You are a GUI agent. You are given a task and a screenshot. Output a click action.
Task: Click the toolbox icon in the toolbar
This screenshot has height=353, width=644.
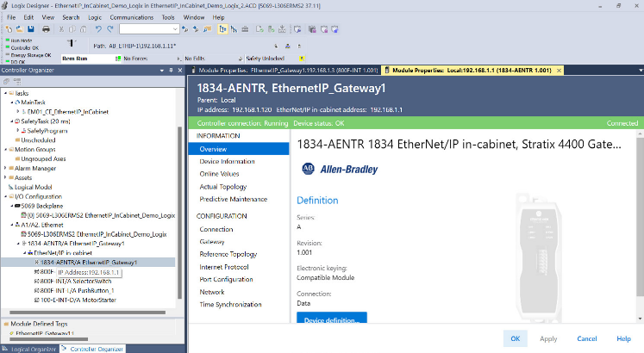[x=245, y=29]
